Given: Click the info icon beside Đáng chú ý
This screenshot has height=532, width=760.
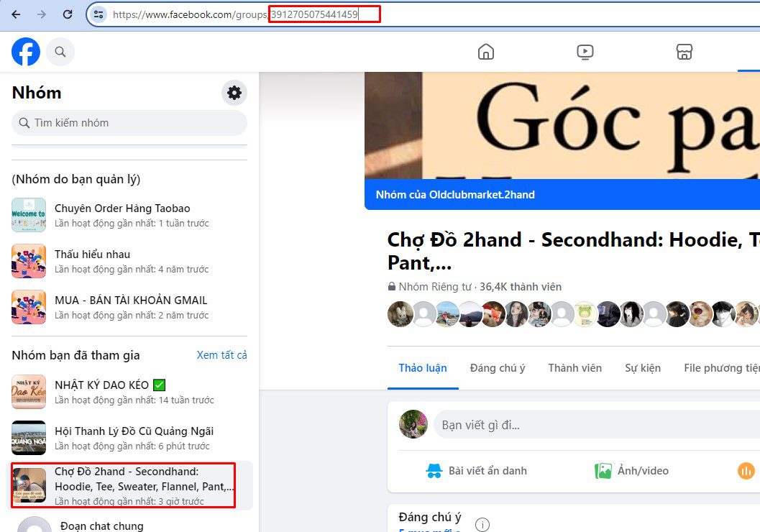Looking at the screenshot, I should (482, 524).
